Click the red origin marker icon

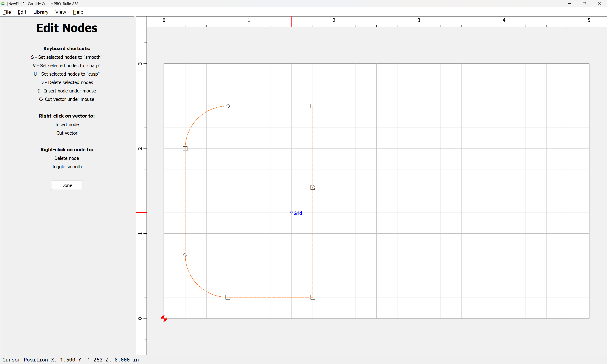(x=164, y=318)
